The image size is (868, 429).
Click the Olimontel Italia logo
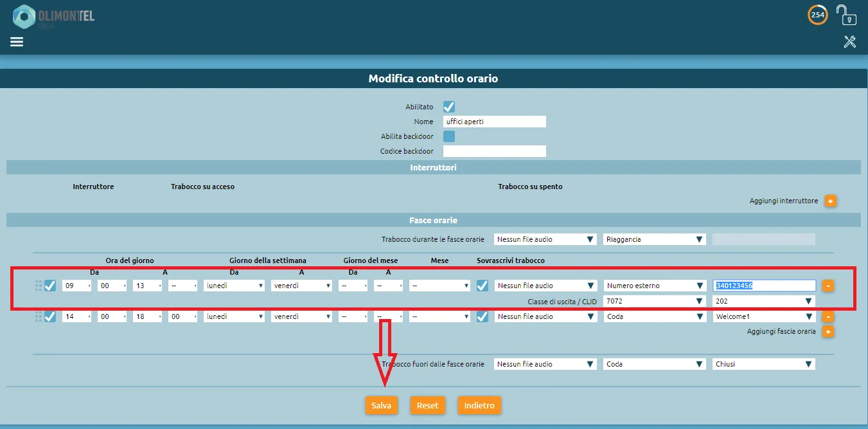(x=54, y=17)
